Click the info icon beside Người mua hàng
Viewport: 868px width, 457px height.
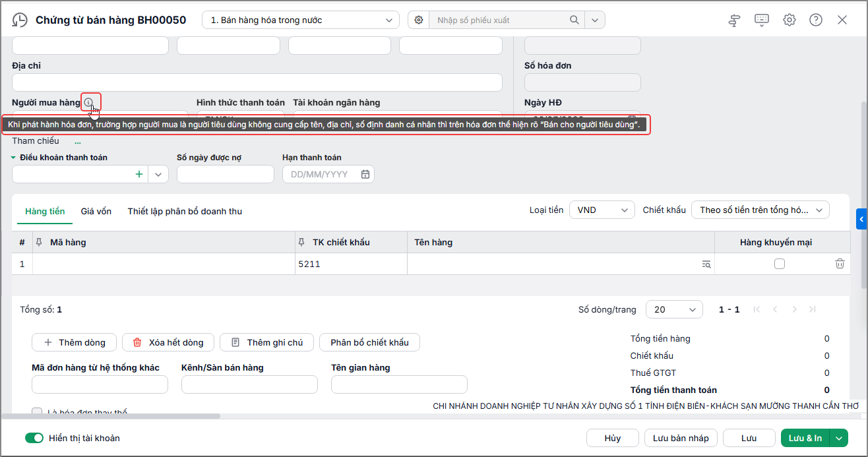[88, 102]
